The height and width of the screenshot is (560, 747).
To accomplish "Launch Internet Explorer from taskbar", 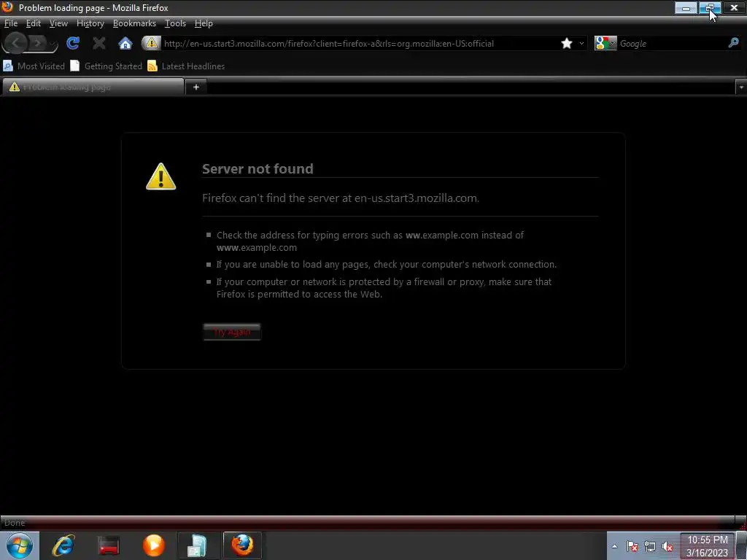I will pos(63,545).
